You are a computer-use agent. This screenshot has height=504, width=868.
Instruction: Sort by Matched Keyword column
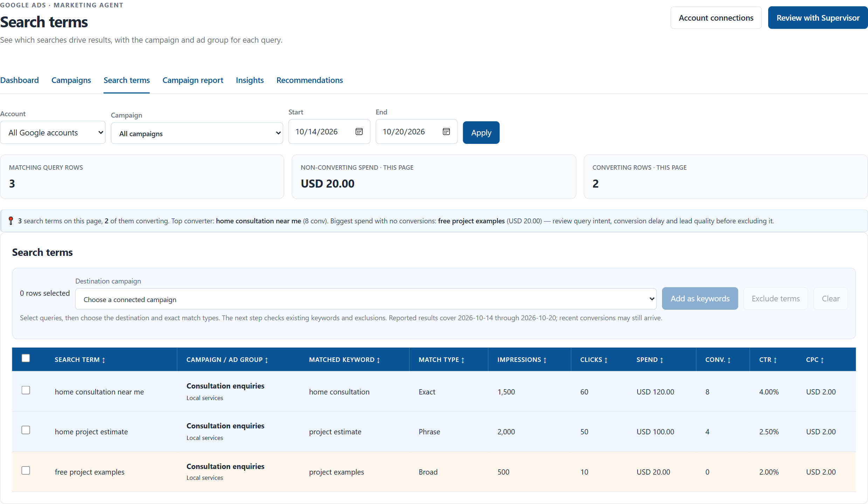(344, 360)
